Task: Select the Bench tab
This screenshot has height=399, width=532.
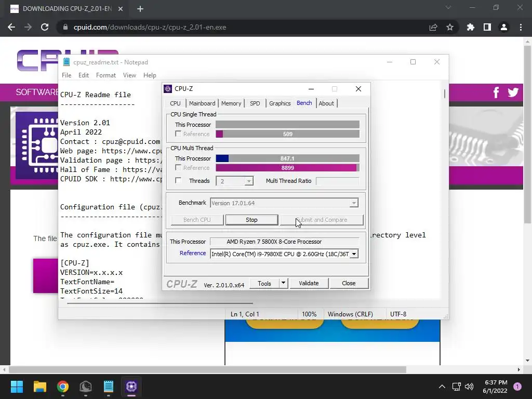Action: coord(304,103)
